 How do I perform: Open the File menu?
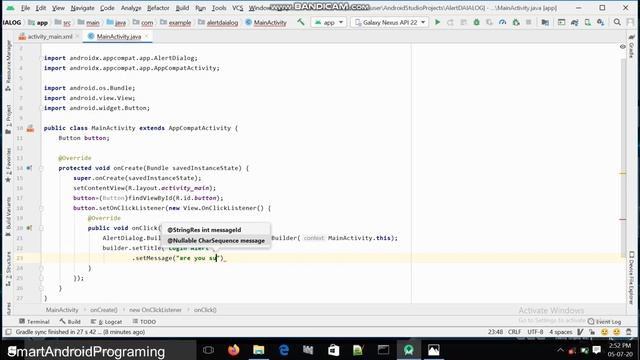pyautogui.click(x=25, y=8)
